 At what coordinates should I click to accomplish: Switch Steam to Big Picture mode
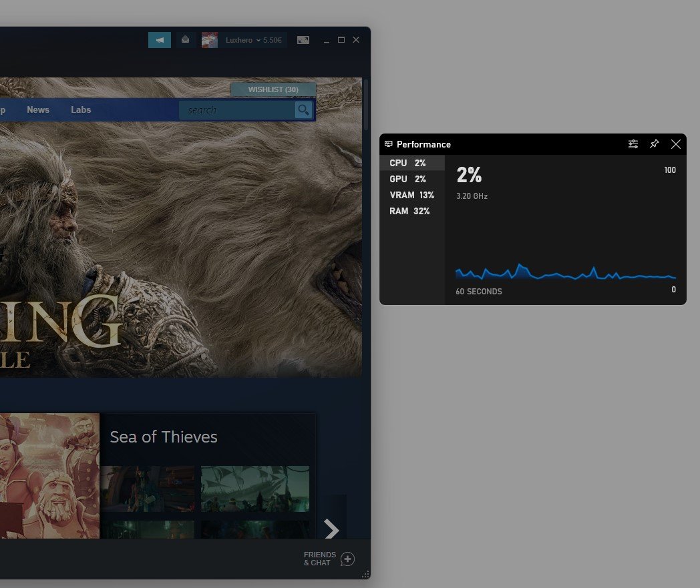tap(303, 40)
